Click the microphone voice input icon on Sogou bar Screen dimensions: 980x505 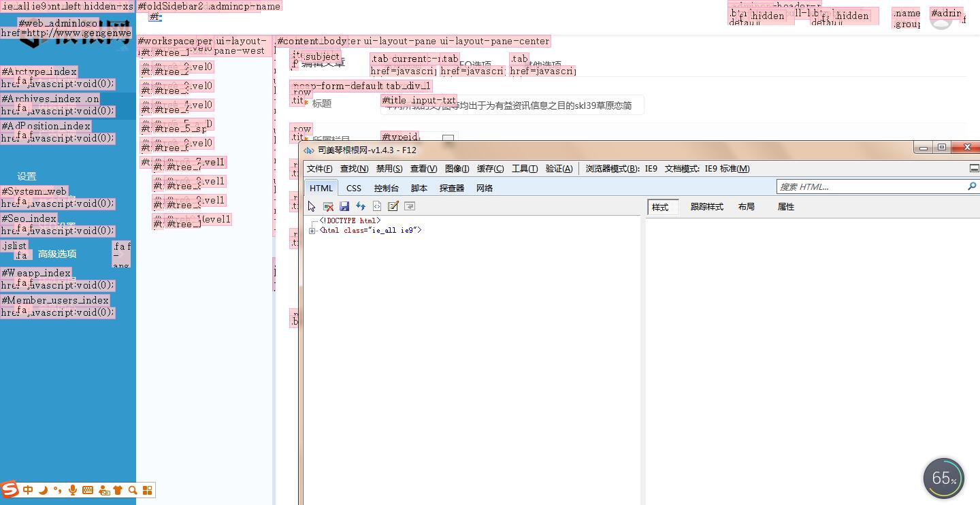[72, 490]
